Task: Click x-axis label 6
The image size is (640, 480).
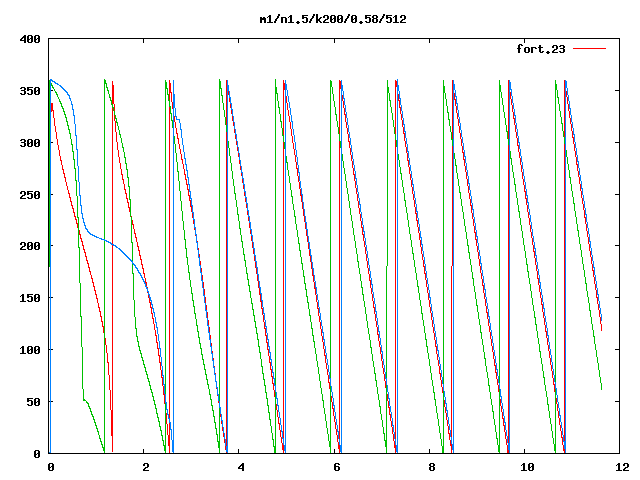Action: pyautogui.click(x=337, y=467)
